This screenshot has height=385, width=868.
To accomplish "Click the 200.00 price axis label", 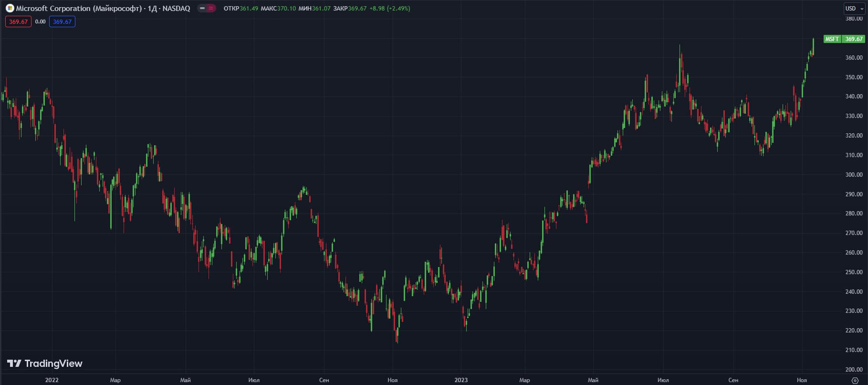I will [854, 369].
